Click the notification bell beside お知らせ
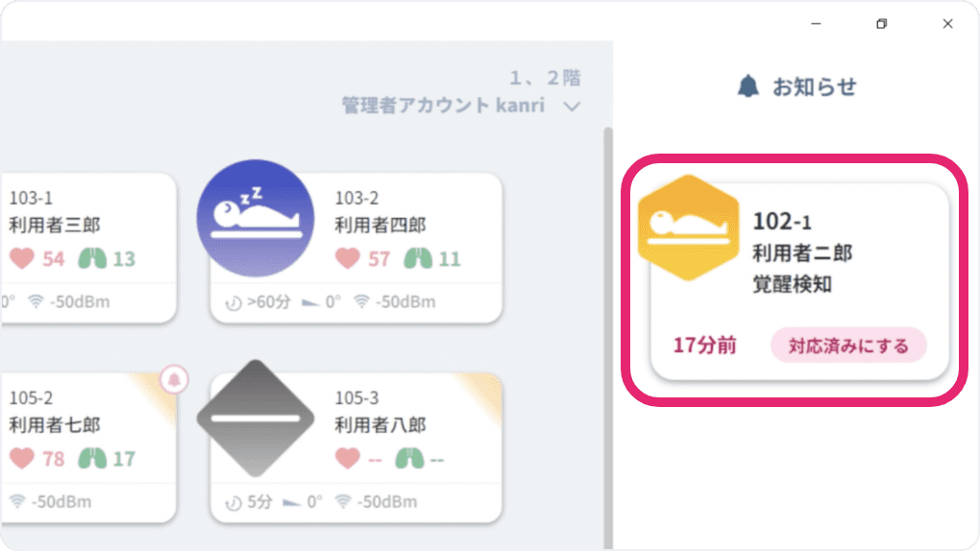The image size is (980, 551). tap(747, 86)
